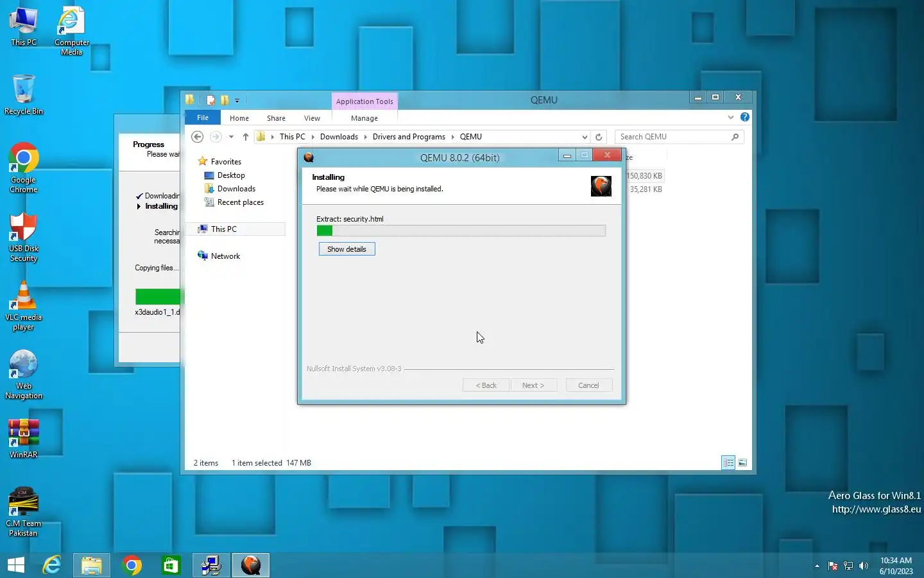Click Downloads in address breadcrumb
924x578 pixels.
pos(339,137)
